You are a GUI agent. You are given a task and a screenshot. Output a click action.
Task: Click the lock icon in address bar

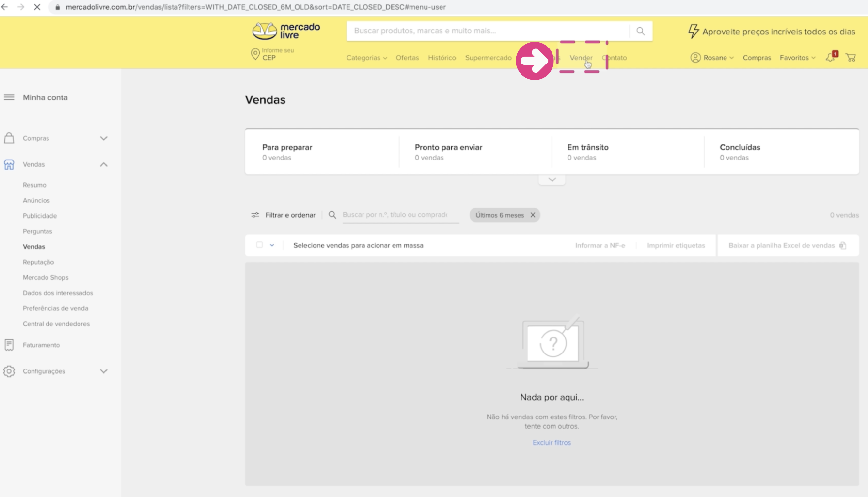pos(58,7)
